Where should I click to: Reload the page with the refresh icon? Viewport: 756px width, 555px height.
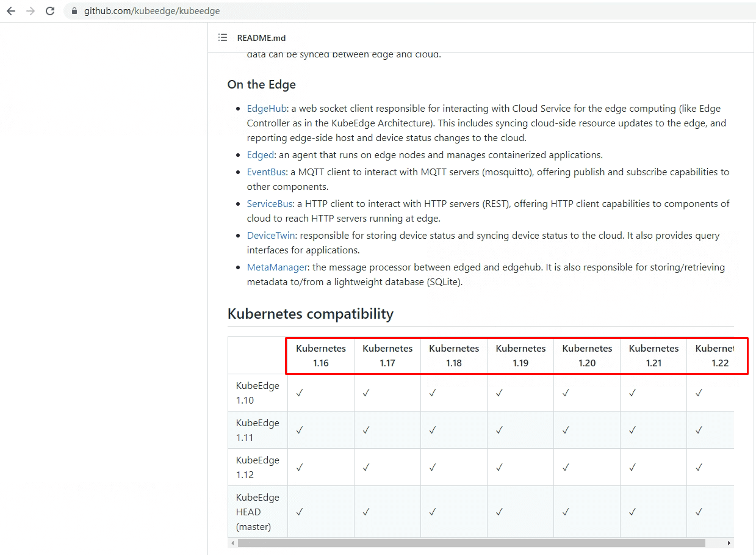point(50,11)
